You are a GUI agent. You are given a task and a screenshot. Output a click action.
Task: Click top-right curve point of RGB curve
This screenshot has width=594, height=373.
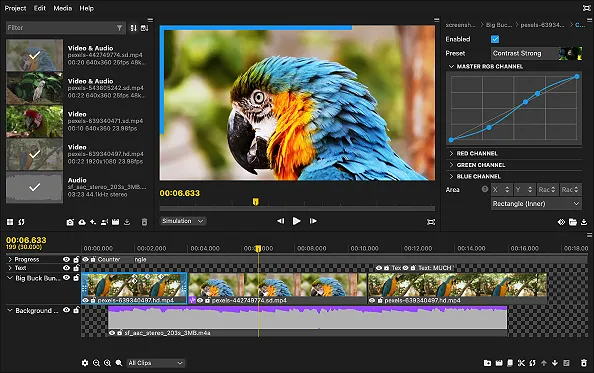pos(577,76)
